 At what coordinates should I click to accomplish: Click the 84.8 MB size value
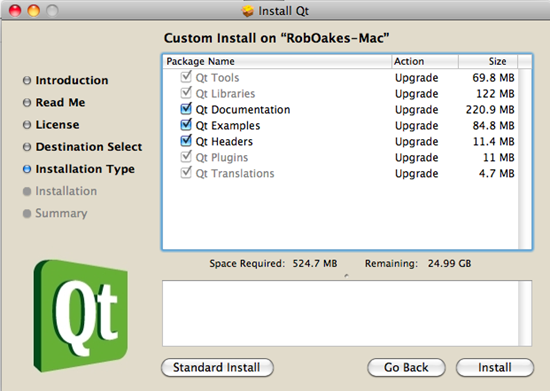tap(493, 126)
